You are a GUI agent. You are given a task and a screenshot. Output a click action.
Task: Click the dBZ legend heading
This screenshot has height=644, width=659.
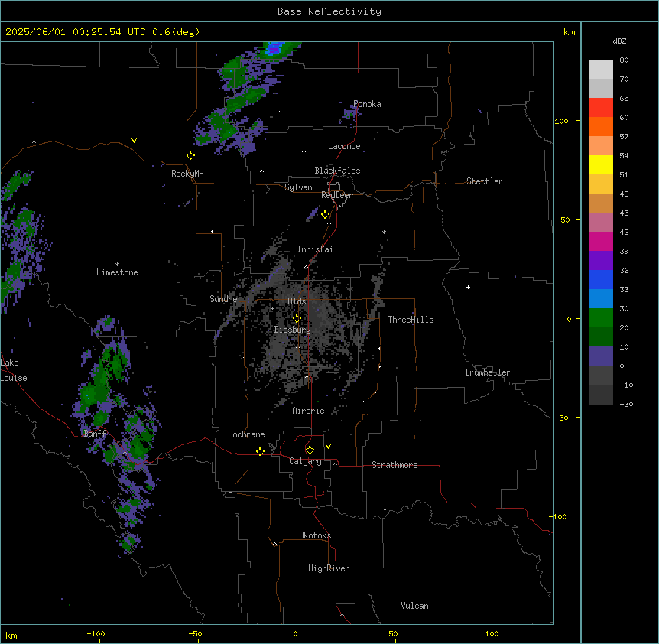pyautogui.click(x=619, y=41)
